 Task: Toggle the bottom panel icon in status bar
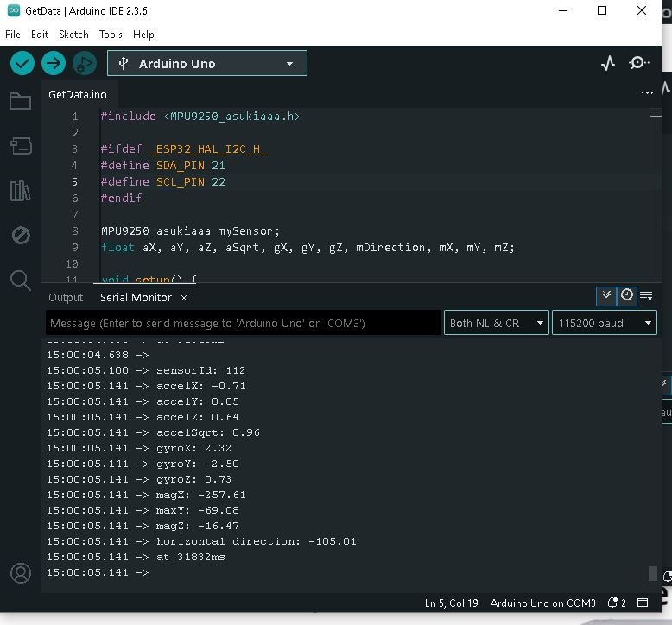pos(643,603)
